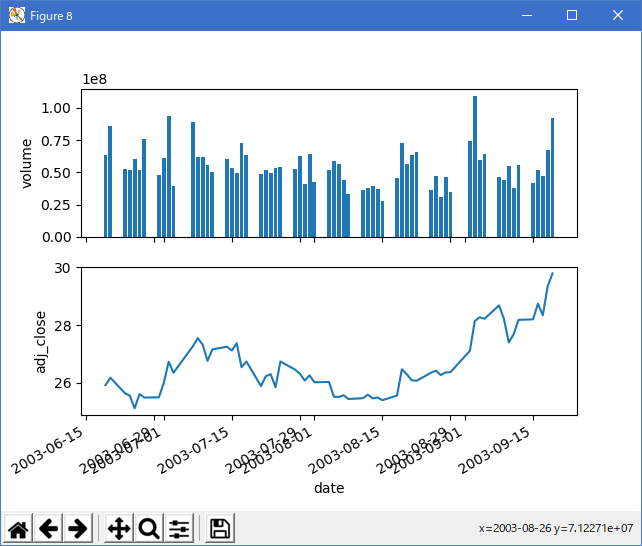Click the 'date' x-axis label
642x546 pixels.
(329, 488)
